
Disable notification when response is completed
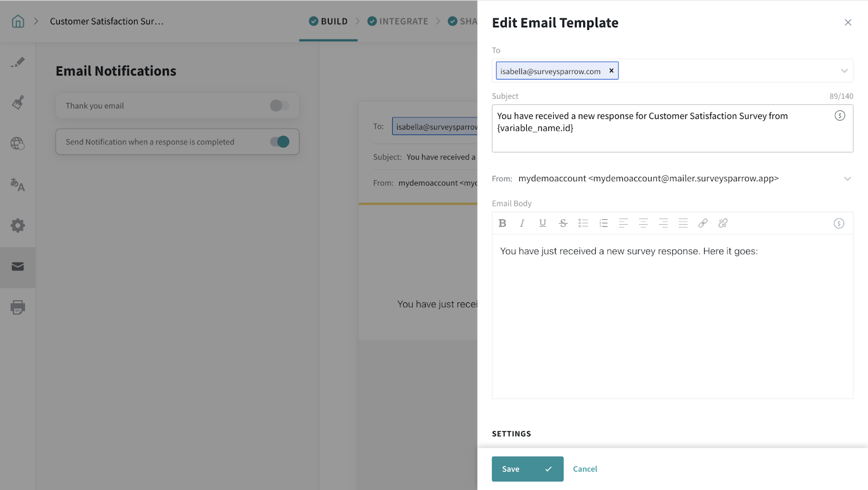(279, 142)
